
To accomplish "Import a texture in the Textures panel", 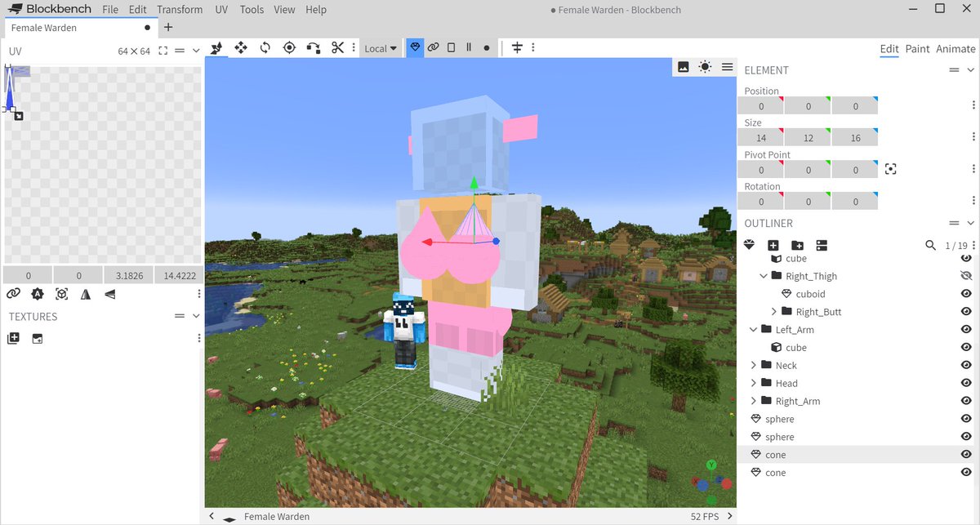I will tap(13, 338).
